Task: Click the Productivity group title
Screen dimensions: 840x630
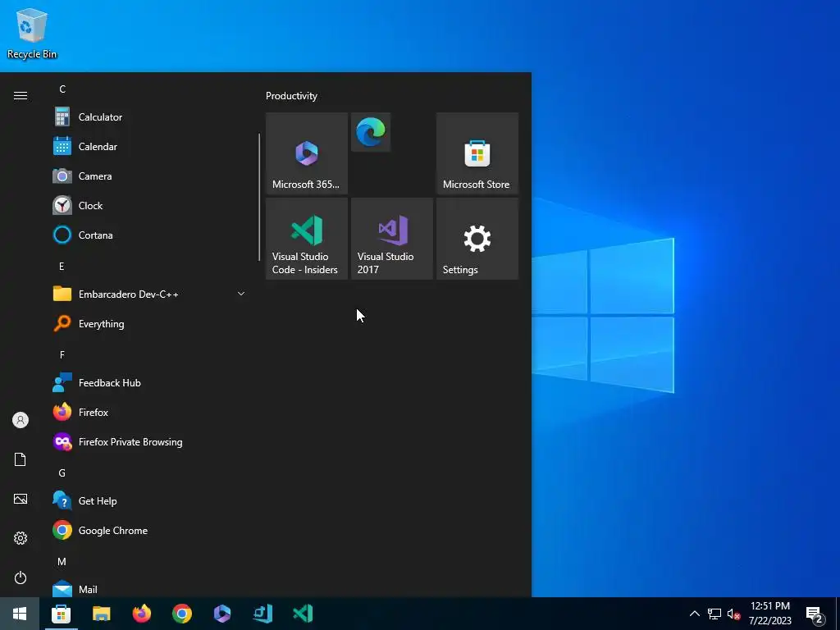Action: pos(291,96)
